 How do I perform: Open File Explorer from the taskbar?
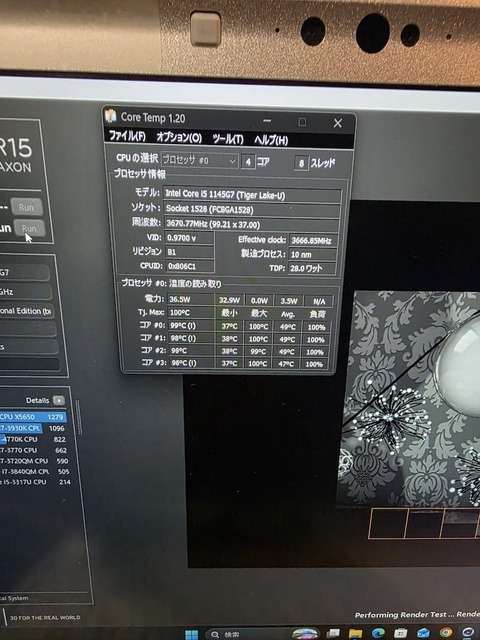(355, 634)
